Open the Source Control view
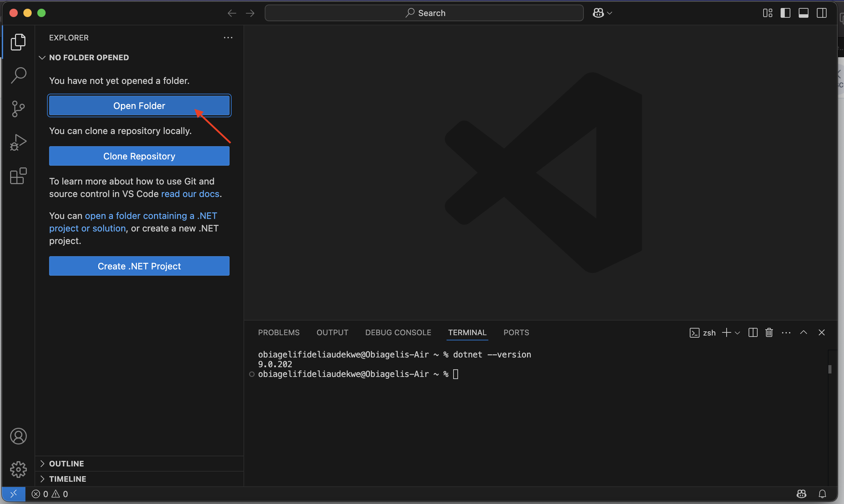This screenshot has width=844, height=504. [x=18, y=109]
